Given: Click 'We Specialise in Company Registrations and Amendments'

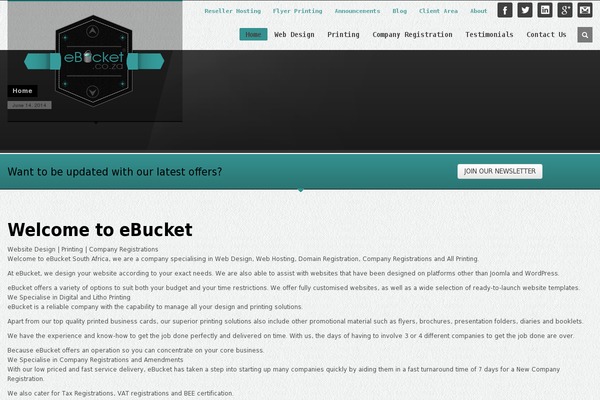Looking at the screenshot, I should tap(95, 360).
